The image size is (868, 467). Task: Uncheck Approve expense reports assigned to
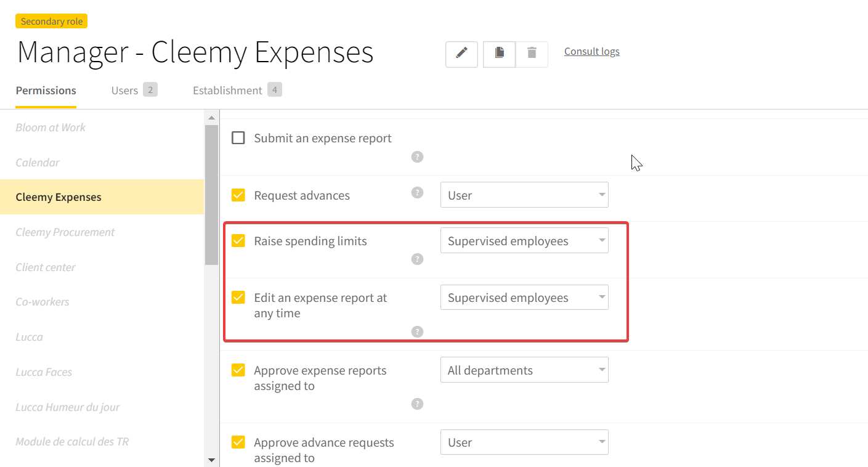point(238,370)
